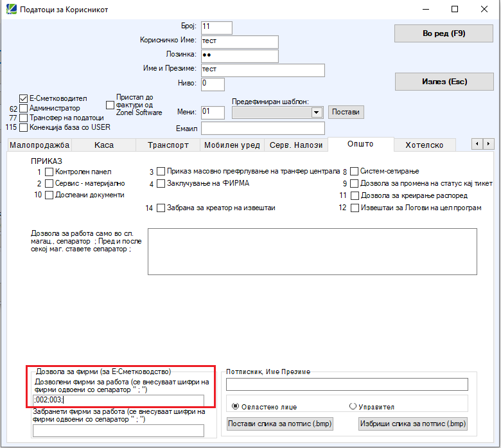The image size is (501, 448).
Task: Select the Хотелско tab
Action: 425,145
